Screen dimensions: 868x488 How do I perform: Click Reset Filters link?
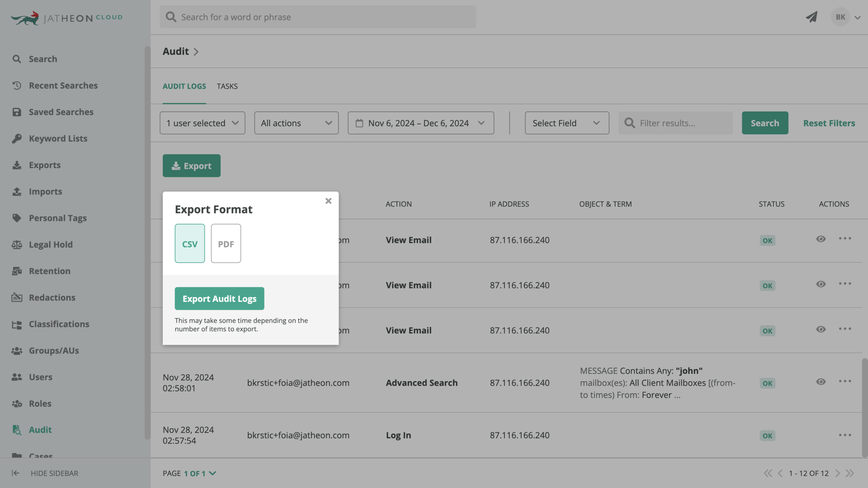tap(829, 123)
